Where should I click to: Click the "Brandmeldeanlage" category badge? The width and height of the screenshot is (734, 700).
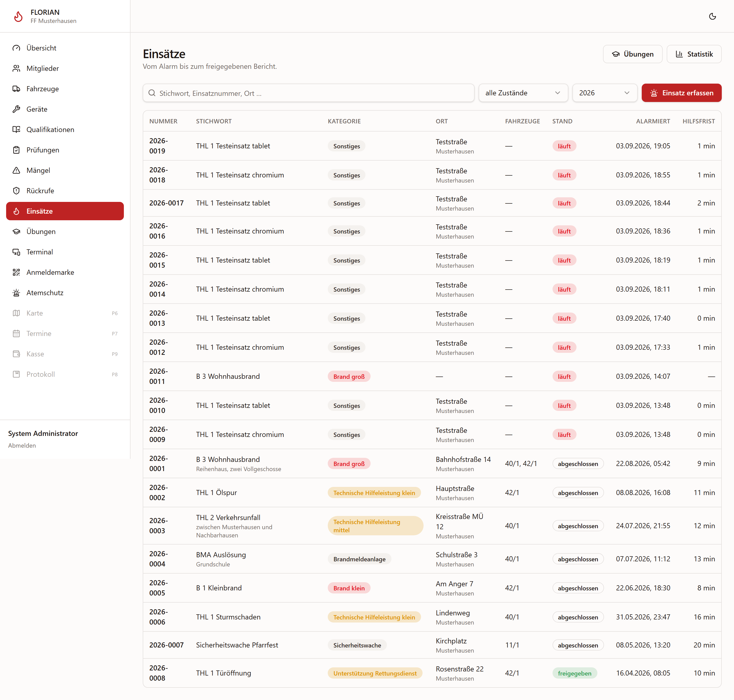(359, 559)
